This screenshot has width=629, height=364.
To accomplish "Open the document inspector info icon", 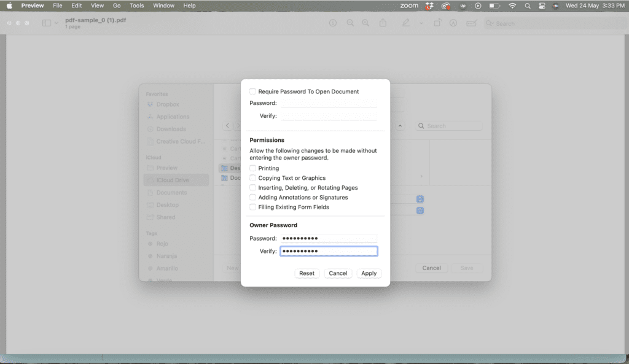I will (x=333, y=23).
